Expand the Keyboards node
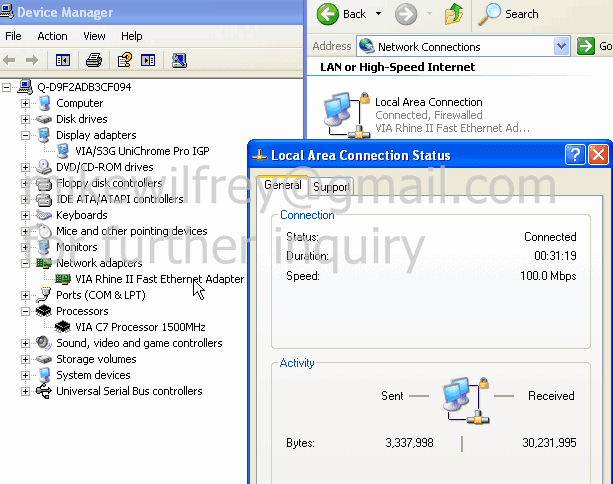This screenshot has height=484, width=613. pyautogui.click(x=25, y=215)
